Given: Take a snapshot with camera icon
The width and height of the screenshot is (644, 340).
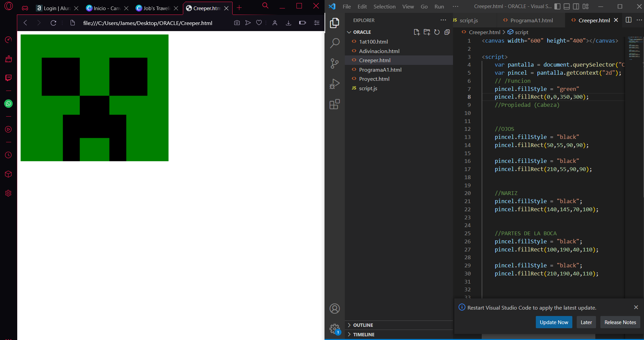Looking at the screenshot, I should (x=237, y=23).
